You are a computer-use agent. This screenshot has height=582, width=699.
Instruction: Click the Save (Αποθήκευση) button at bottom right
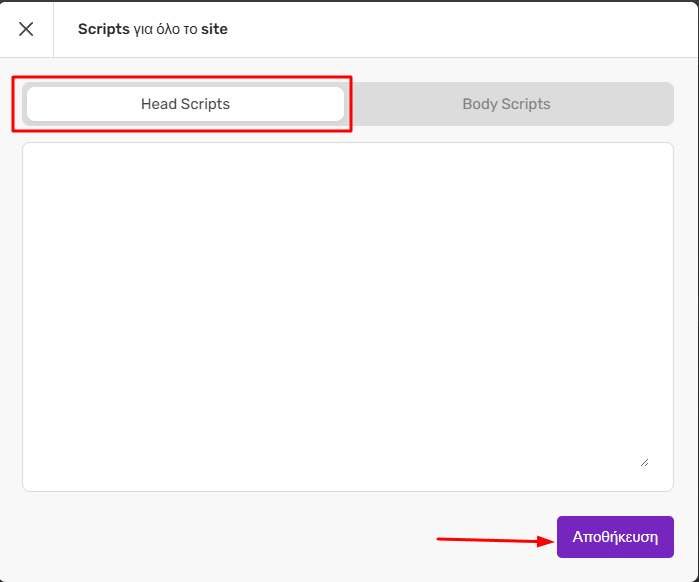(615, 537)
